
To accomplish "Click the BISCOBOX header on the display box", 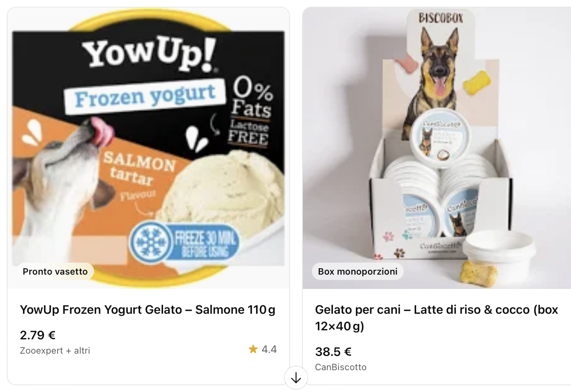I will pyautogui.click(x=441, y=18).
